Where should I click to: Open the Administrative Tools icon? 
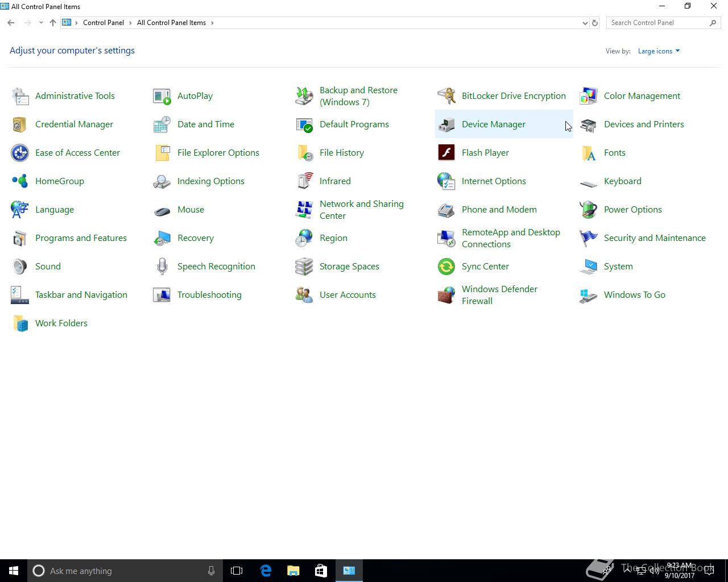[x=20, y=96]
